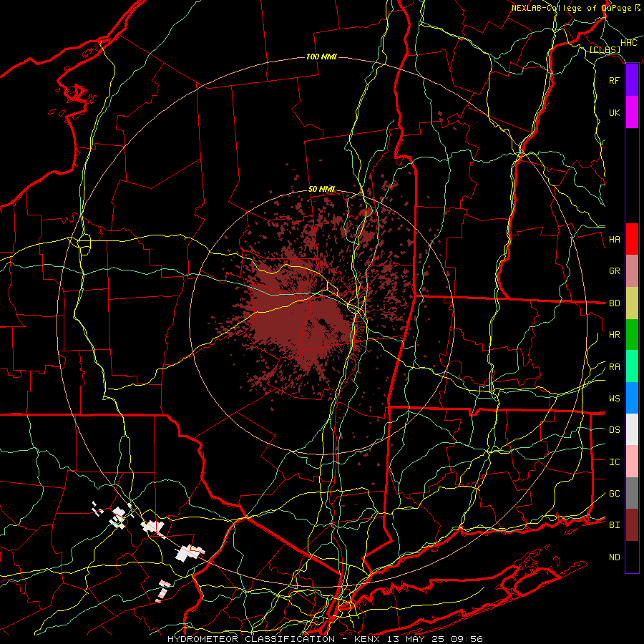Image resolution: width=644 pixels, height=644 pixels.
Task: Click the GR legend color swatch
Action: tap(632, 271)
